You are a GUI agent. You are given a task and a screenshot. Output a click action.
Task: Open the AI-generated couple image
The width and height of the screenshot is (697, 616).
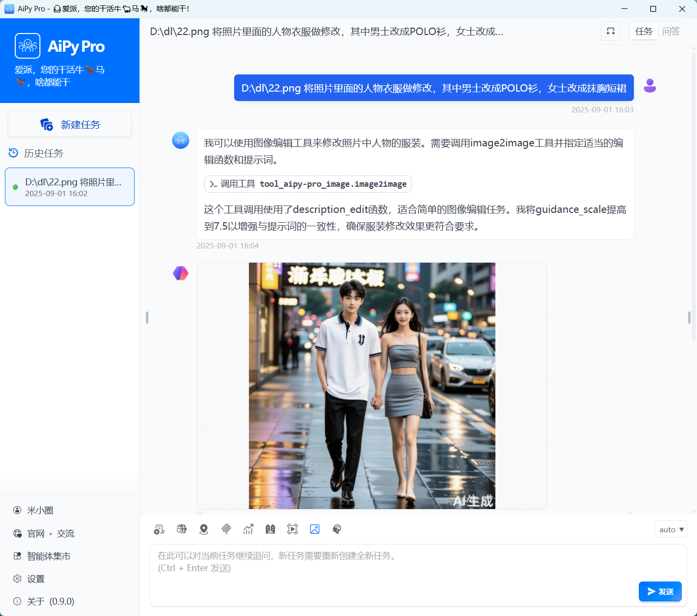(372, 385)
